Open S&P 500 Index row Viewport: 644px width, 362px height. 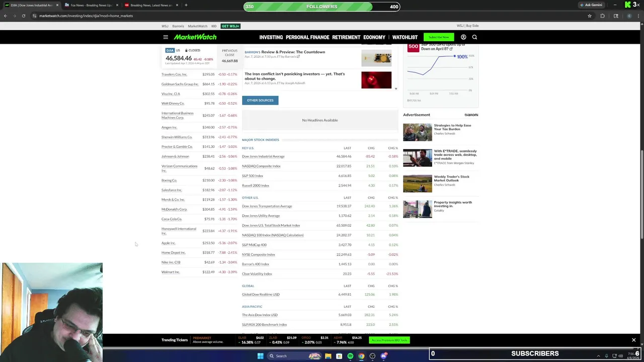(320, 176)
